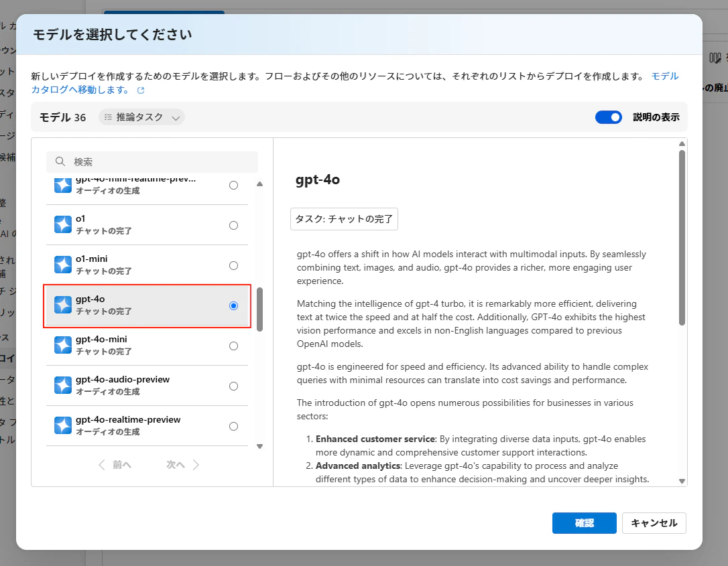
Task: Click the description pane scrollbar thumb
Action: 682,238
